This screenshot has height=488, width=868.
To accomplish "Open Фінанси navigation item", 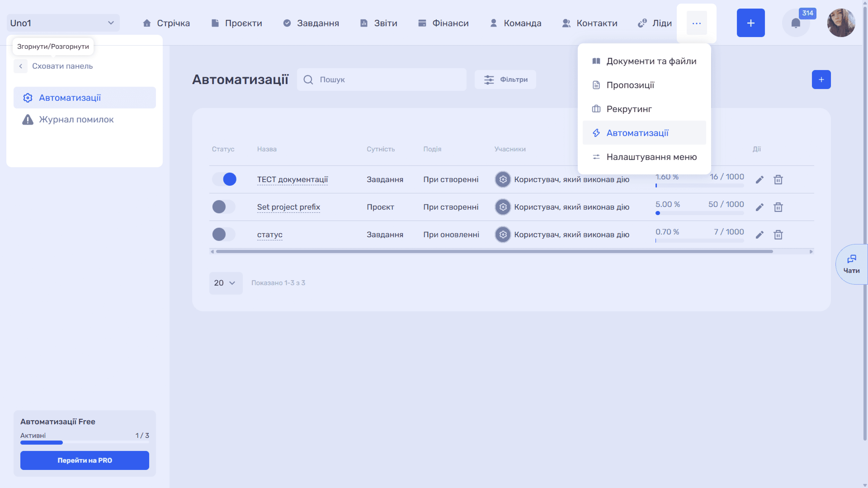I will [443, 23].
